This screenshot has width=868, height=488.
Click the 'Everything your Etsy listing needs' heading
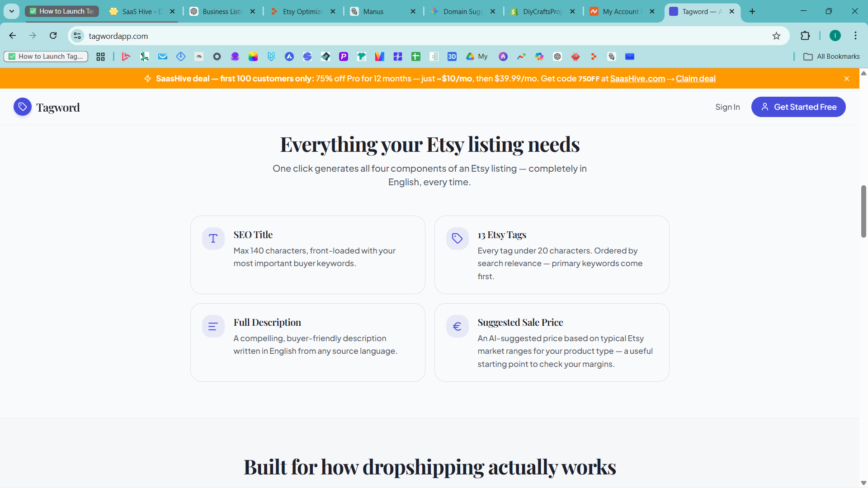pos(430,145)
